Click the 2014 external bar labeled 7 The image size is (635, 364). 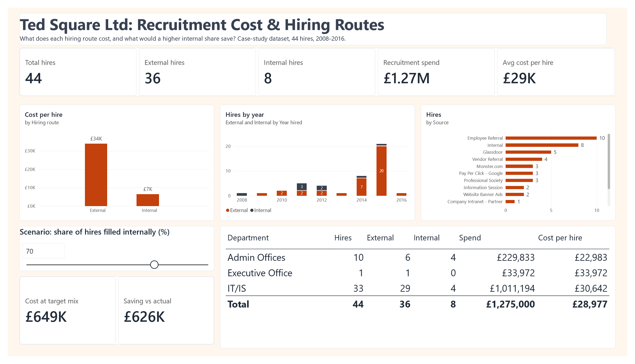pyautogui.click(x=361, y=187)
